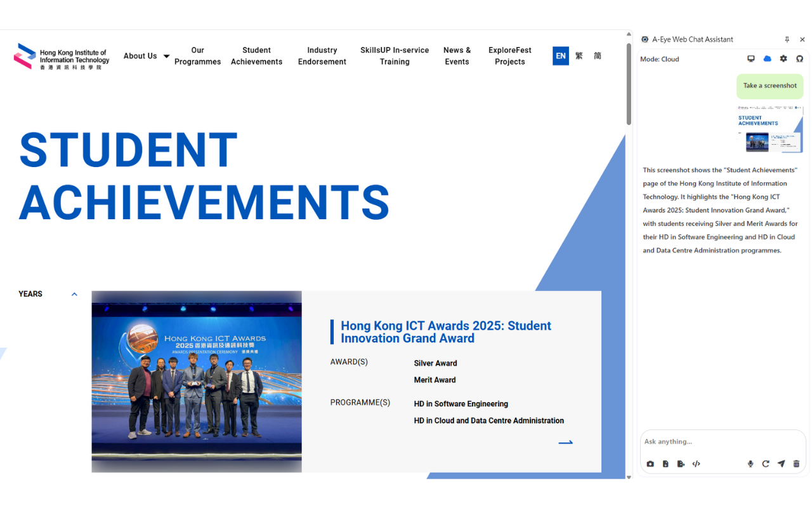The width and height of the screenshot is (812, 508).
Task: Click the arrow link on the award card
Action: [x=566, y=443]
